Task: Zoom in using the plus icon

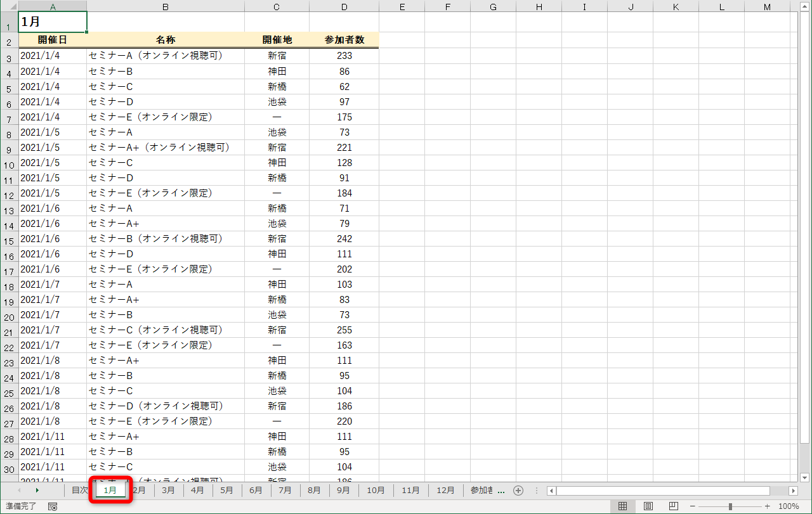Action: 768,506
